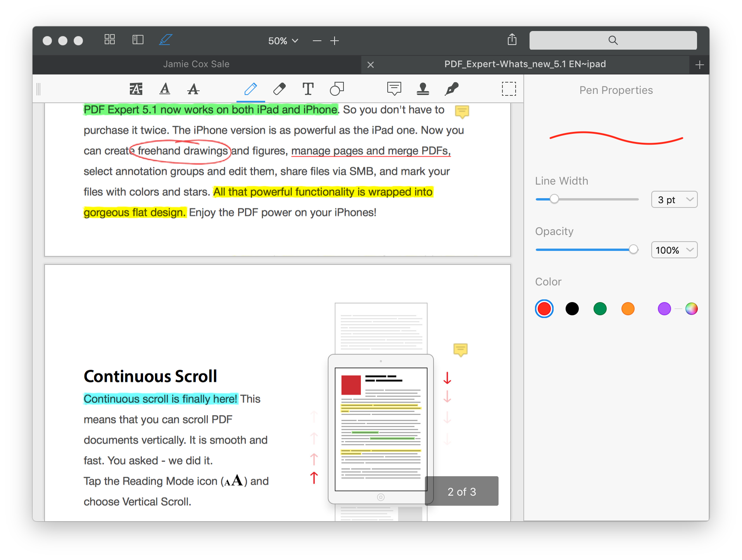Choose the Text annotation tool
This screenshot has width=742, height=560.
pos(308,89)
